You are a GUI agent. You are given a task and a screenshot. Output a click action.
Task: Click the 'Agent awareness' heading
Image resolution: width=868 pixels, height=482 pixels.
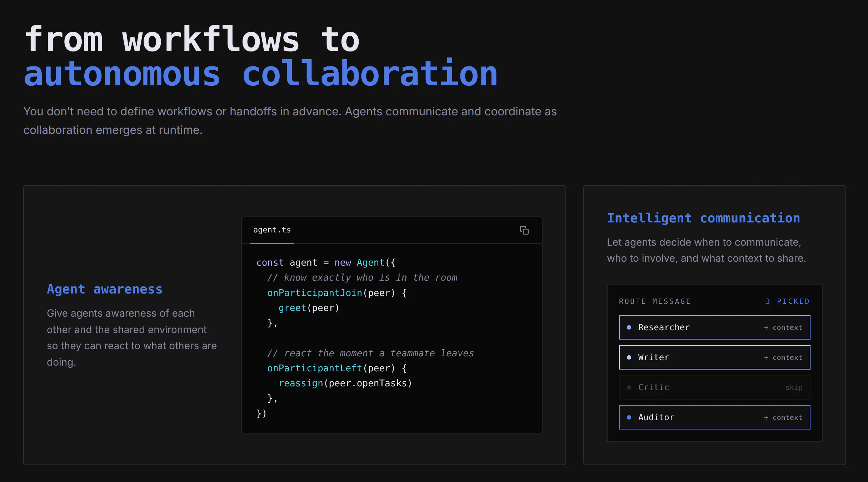(x=105, y=289)
